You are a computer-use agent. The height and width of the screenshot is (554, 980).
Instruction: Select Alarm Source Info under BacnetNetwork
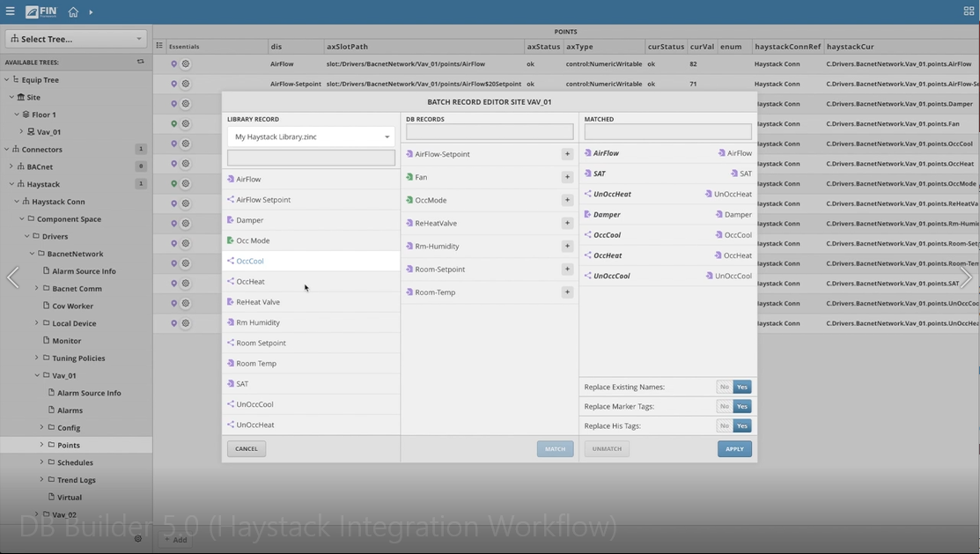point(84,270)
